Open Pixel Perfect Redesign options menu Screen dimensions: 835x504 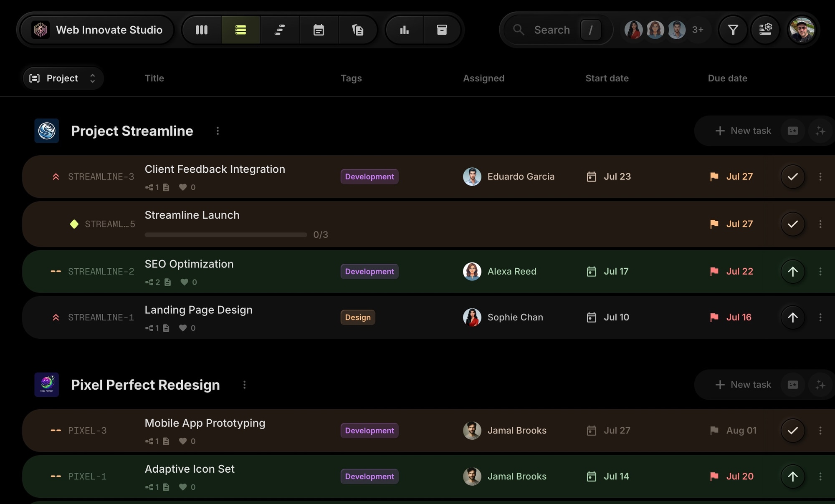pos(244,385)
